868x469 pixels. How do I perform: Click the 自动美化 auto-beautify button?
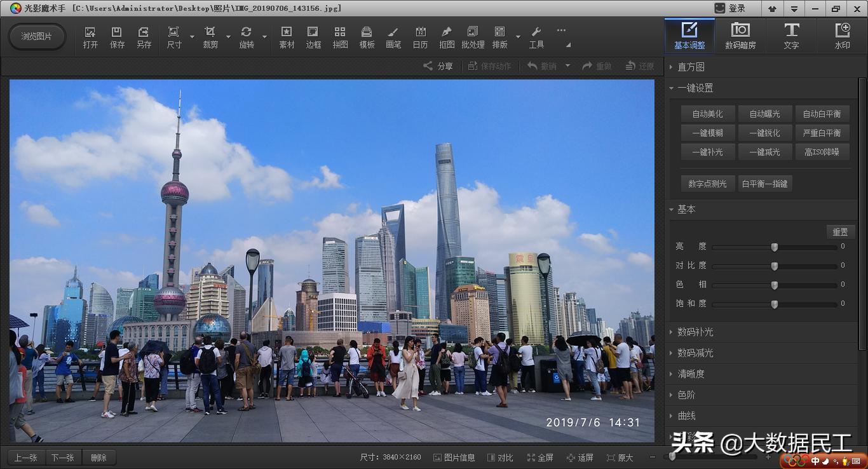[x=707, y=113]
